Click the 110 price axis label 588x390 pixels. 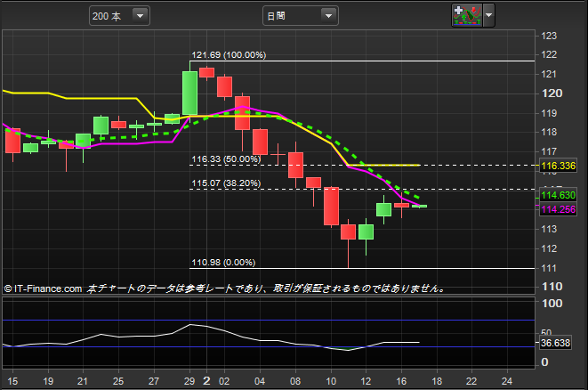click(552, 287)
